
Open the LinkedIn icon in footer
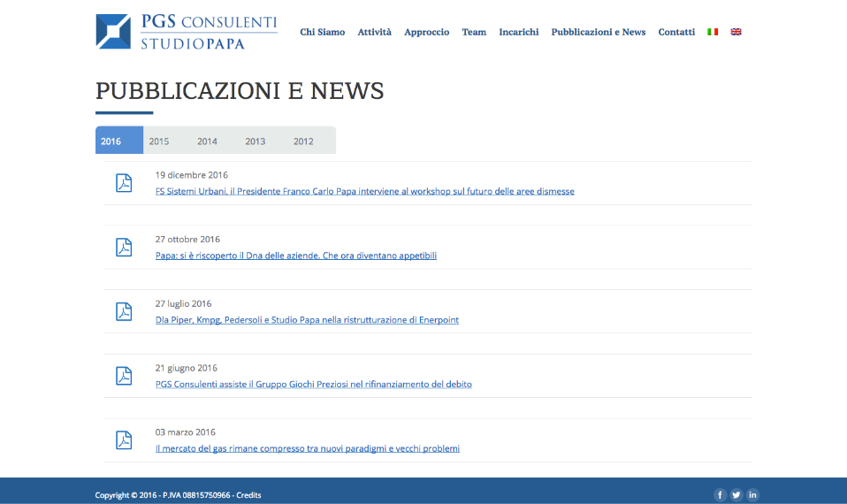pos(752,495)
